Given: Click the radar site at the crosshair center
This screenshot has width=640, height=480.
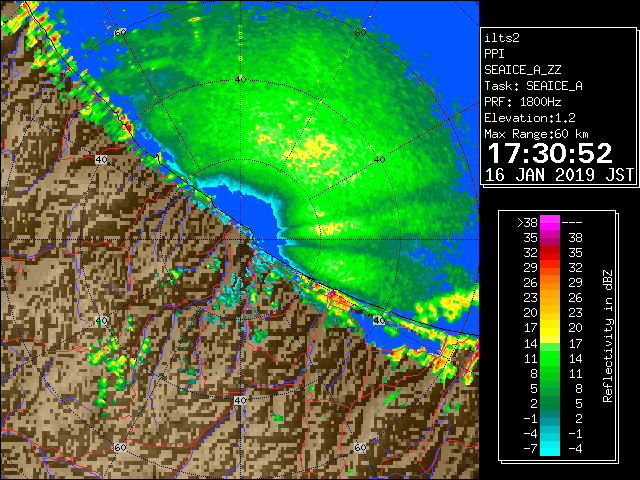Looking at the screenshot, I should tap(241, 240).
